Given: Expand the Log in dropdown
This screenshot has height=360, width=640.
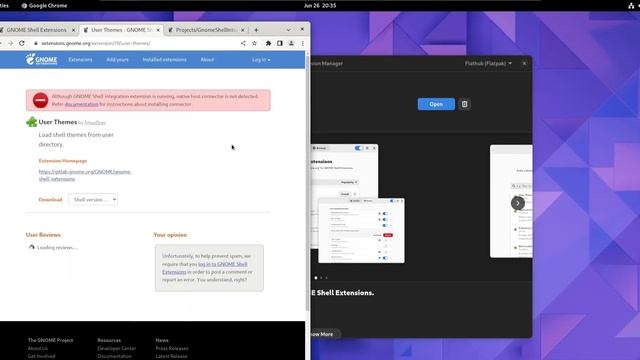Looking at the screenshot, I should [x=261, y=60].
